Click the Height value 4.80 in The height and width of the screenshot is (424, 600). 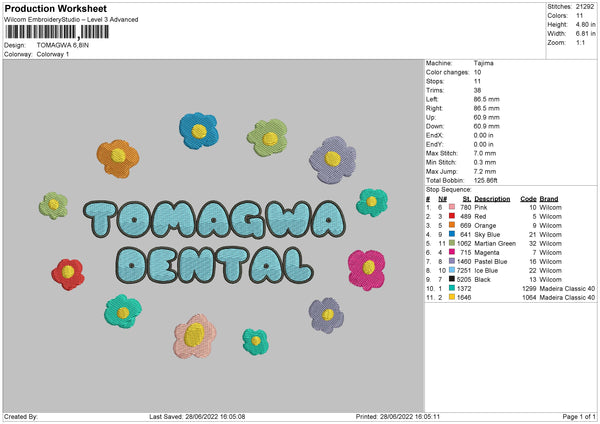585,24
